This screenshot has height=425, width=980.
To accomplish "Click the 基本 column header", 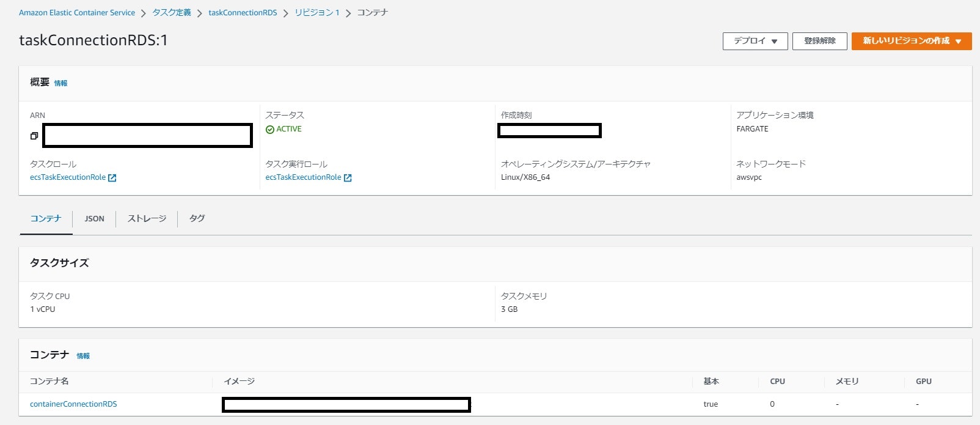I will click(x=711, y=381).
